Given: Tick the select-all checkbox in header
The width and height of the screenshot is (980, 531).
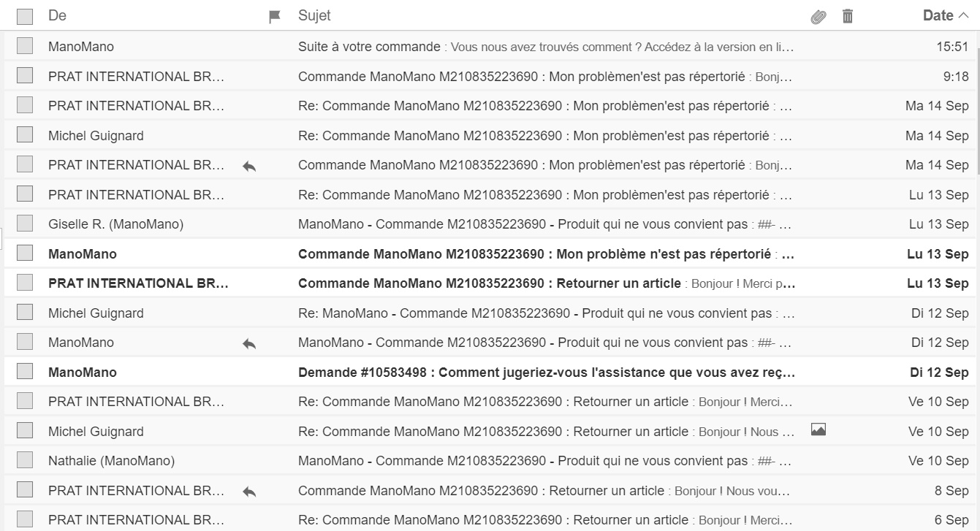Looking at the screenshot, I should 25,16.
